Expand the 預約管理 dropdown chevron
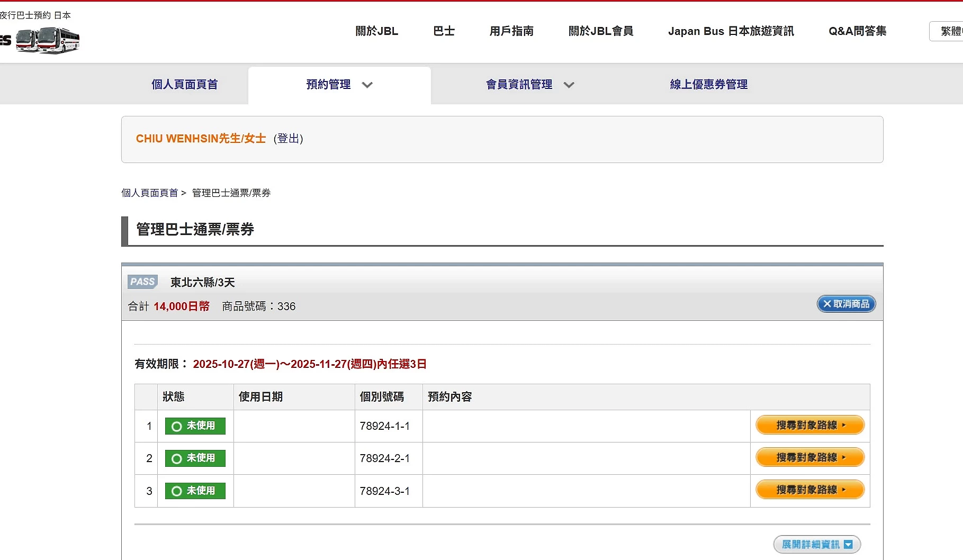Image resolution: width=963 pixels, height=560 pixels. [x=367, y=85]
